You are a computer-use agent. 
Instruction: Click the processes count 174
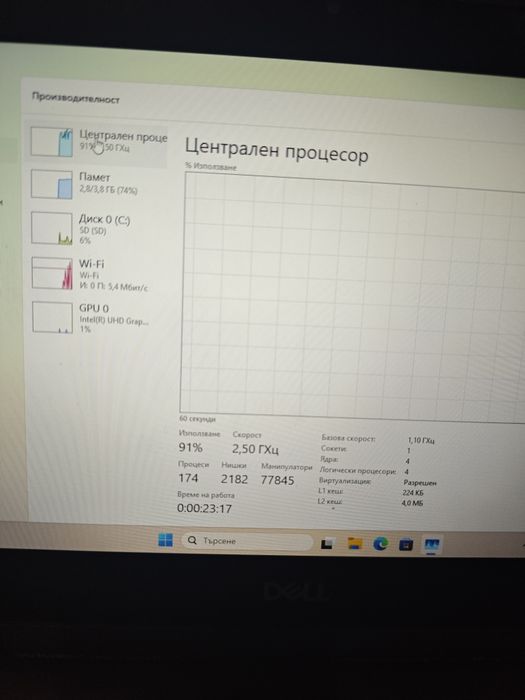click(188, 478)
